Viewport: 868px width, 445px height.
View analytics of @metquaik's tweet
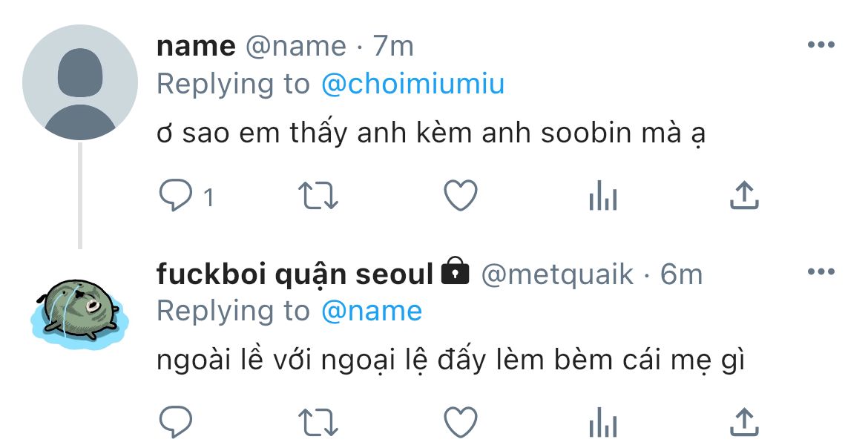602,423
